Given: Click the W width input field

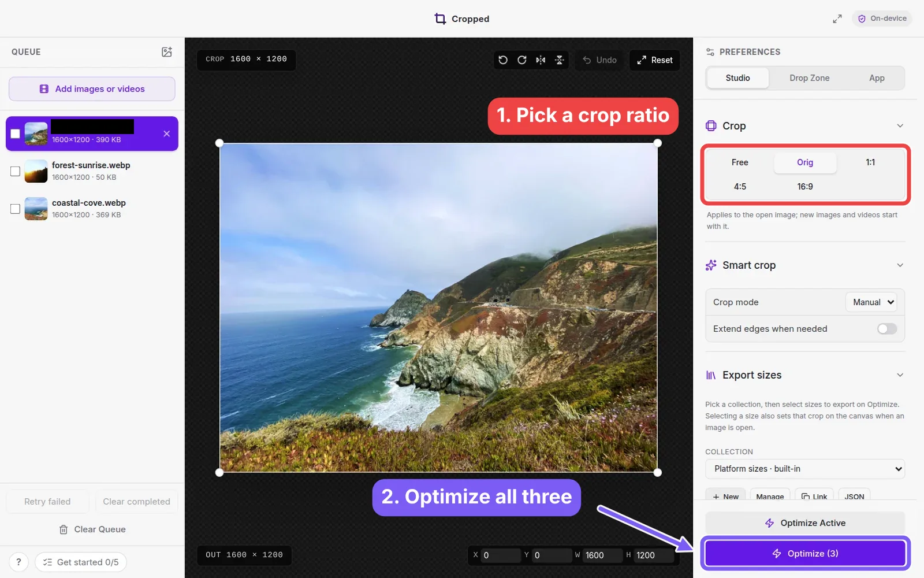Looking at the screenshot, I should tap(603, 555).
